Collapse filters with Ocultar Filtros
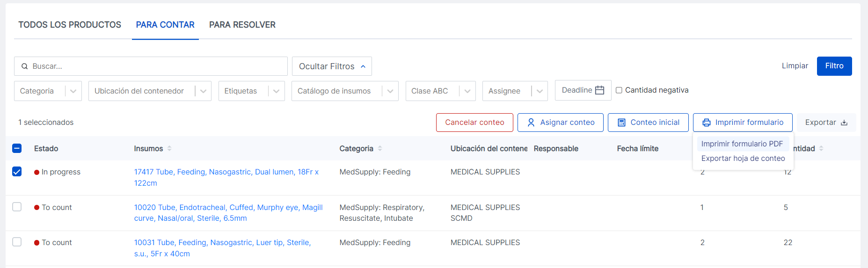 (x=332, y=66)
